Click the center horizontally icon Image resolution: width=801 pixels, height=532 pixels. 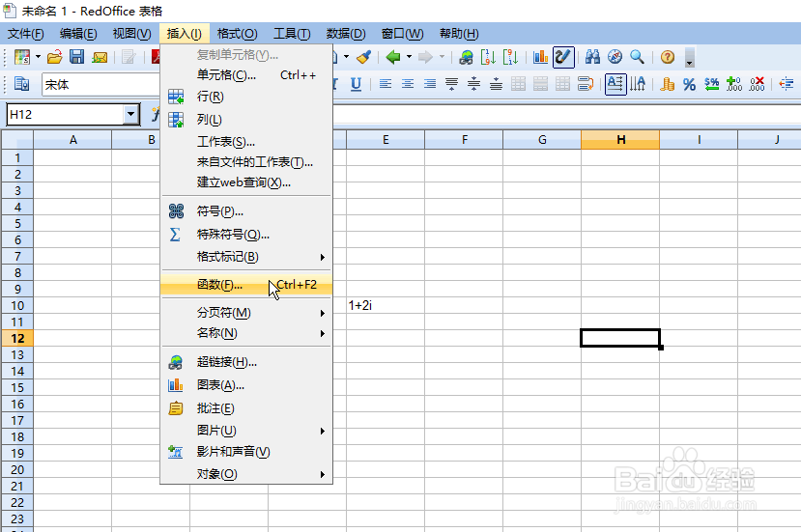[408, 84]
